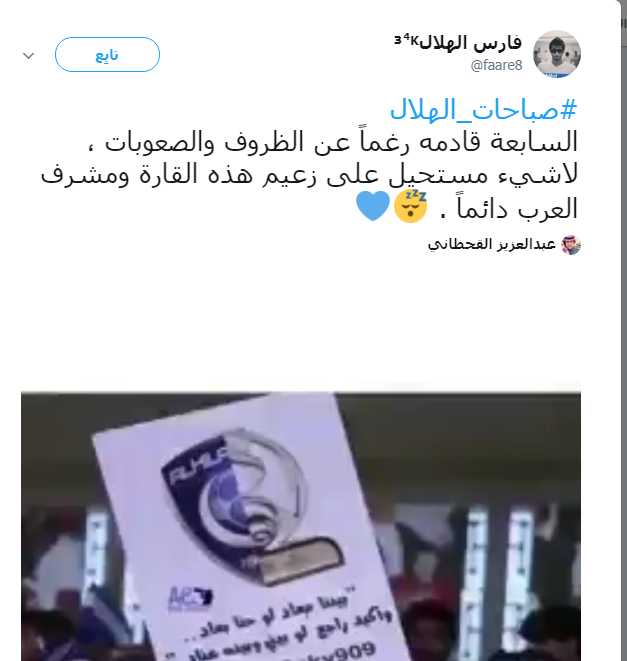
Task: Open the profile picture of فارس الهلال
Action: click(x=557, y=54)
